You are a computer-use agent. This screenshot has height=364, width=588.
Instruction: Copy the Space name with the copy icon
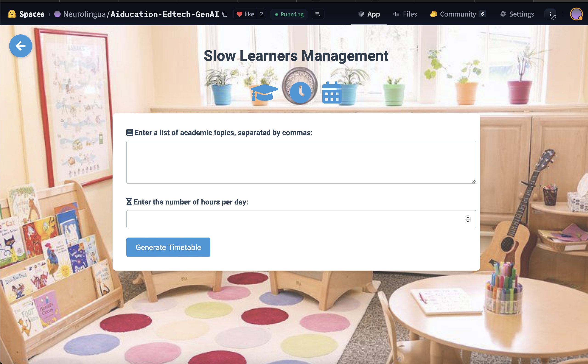(225, 14)
